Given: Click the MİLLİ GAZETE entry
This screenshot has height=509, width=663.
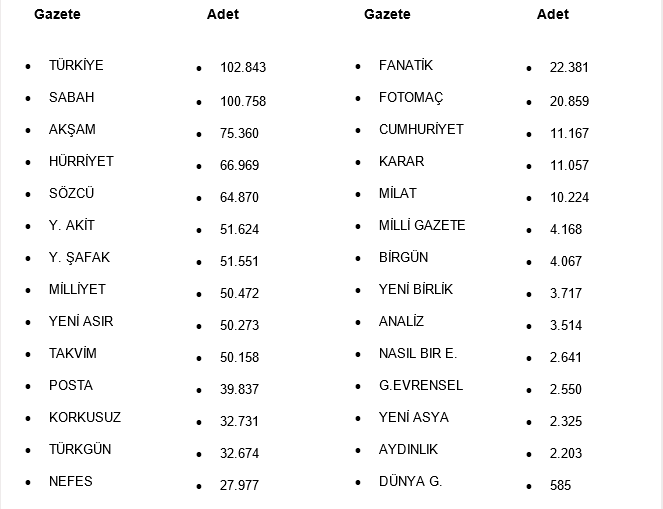Looking at the screenshot, I should [422, 225].
